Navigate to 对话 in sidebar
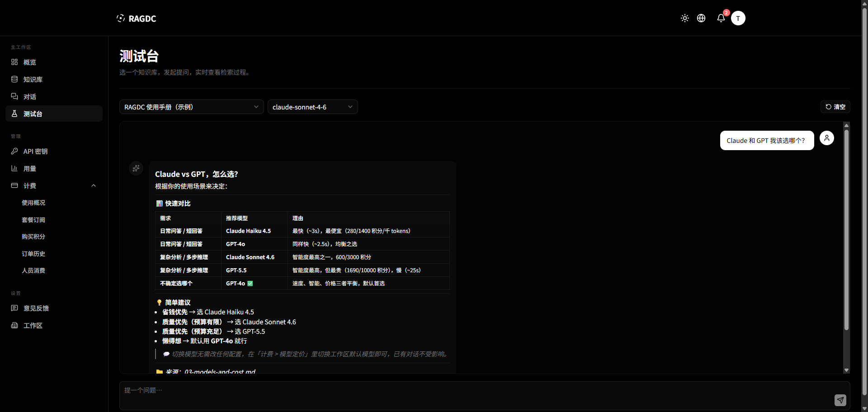This screenshot has height=412, width=868. pyautogui.click(x=54, y=96)
